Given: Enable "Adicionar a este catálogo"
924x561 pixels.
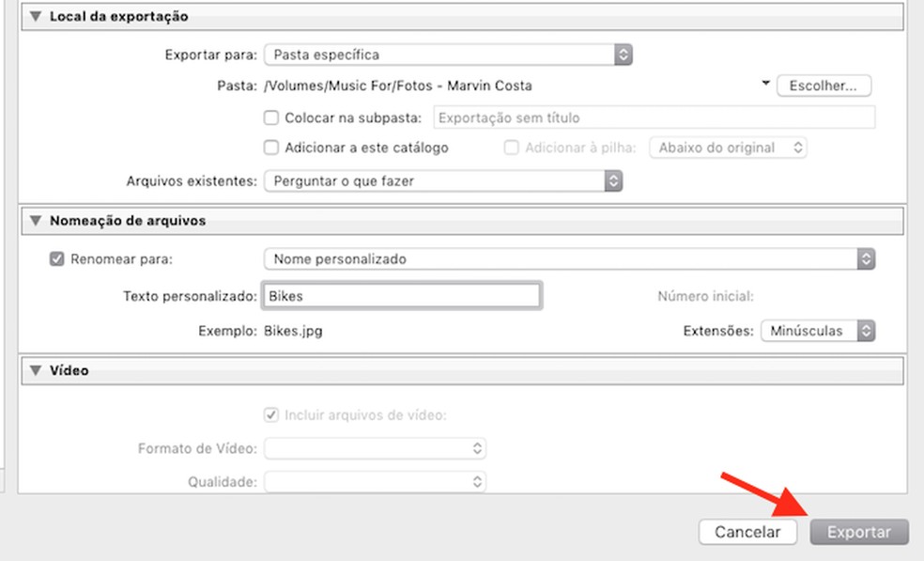Looking at the screenshot, I should [270, 148].
